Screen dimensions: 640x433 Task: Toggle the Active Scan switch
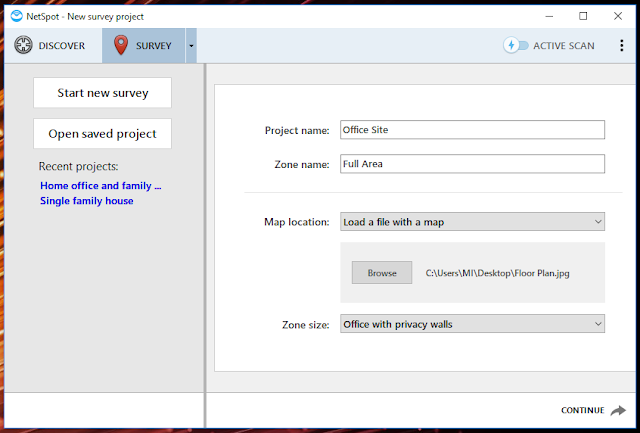(516, 45)
